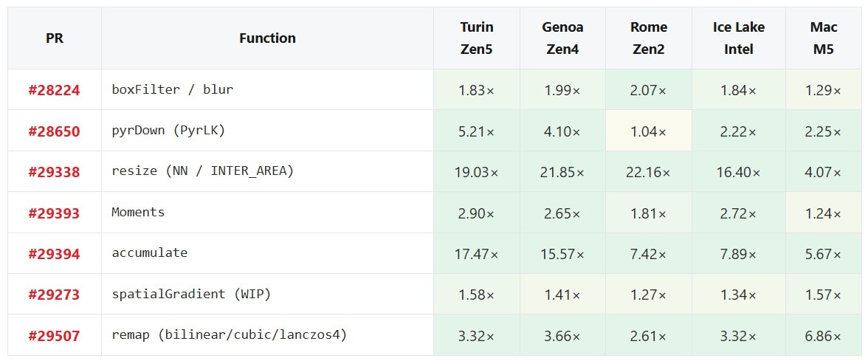Open pull request #28224 link

[x=55, y=90]
